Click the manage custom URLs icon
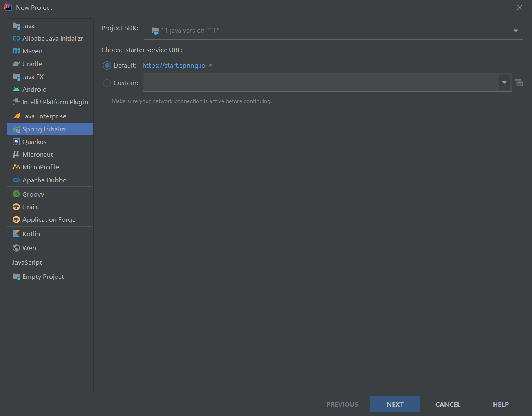This screenshot has width=532, height=416. pos(519,83)
